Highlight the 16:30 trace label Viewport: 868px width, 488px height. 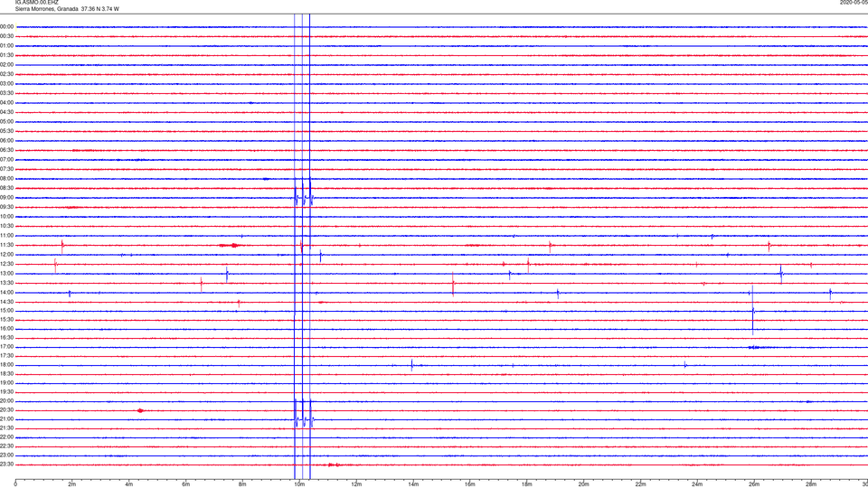6,337
